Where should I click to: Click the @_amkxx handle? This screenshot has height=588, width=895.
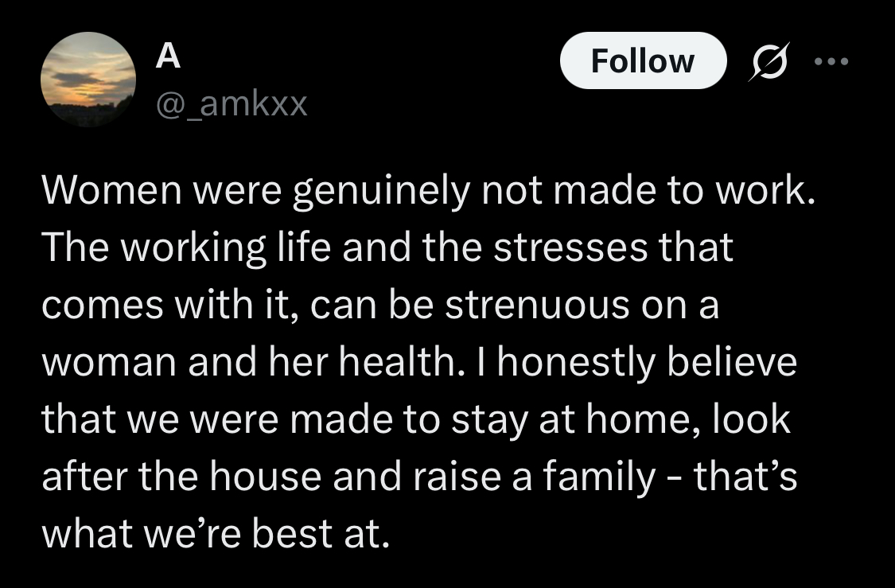[232, 104]
